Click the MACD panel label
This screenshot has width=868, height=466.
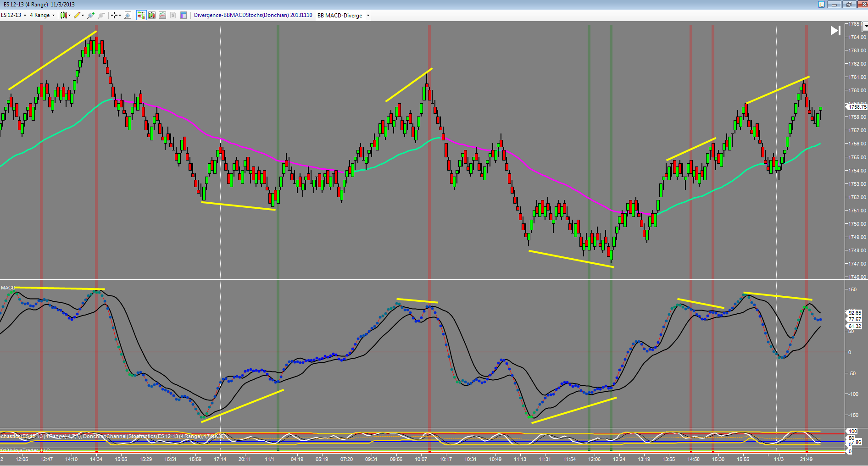point(8,288)
